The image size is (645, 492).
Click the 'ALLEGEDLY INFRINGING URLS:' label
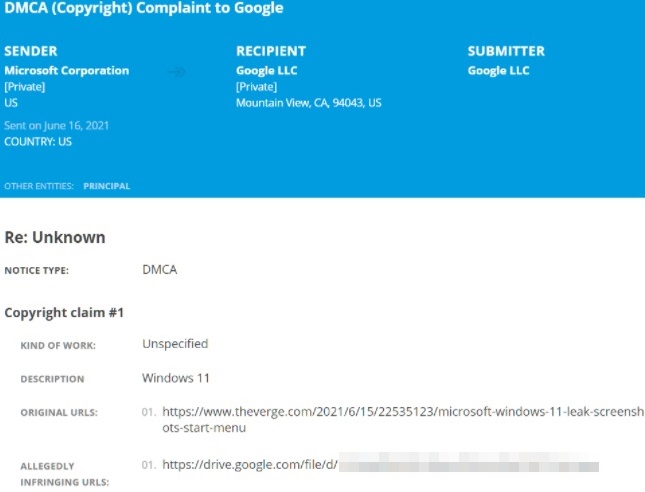(x=65, y=474)
